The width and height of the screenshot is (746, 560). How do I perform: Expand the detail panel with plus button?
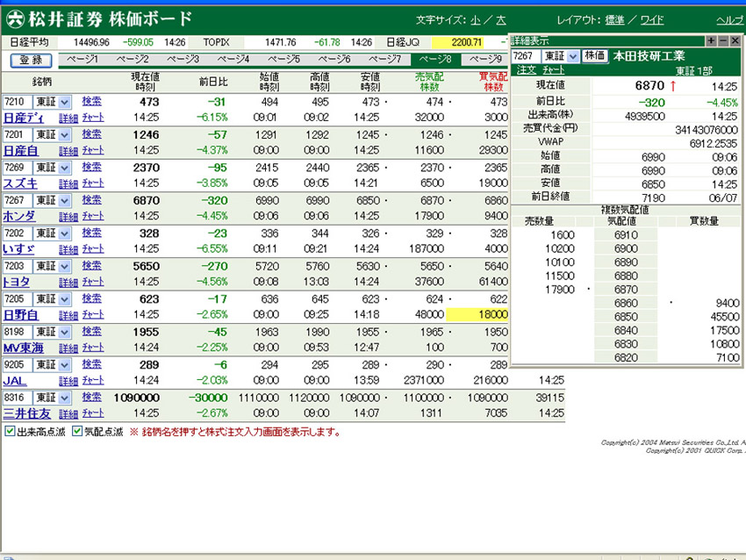point(711,41)
